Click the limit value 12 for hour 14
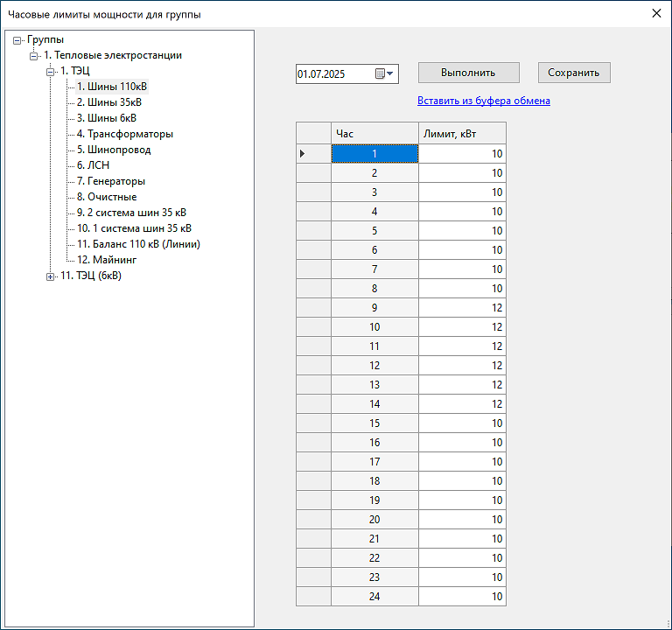Screen dimensions: 672x630 462,403
